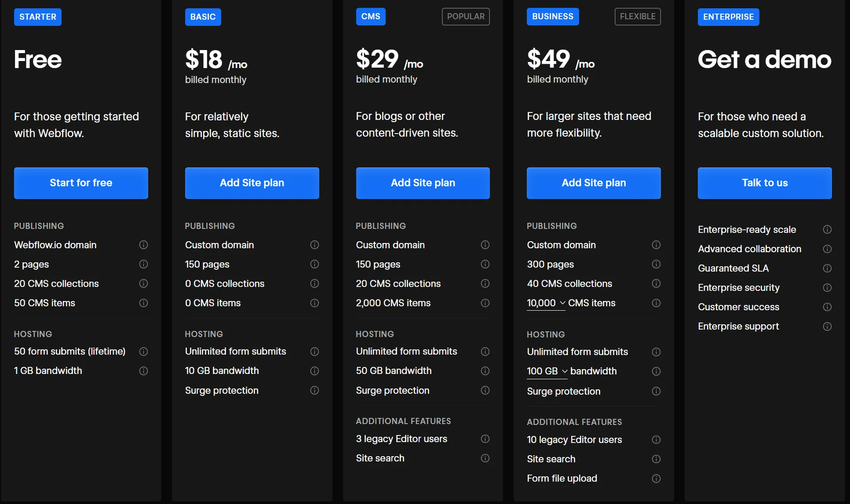Click info icon beside Enterprise security
This screenshot has width=850, height=504.
point(827,288)
